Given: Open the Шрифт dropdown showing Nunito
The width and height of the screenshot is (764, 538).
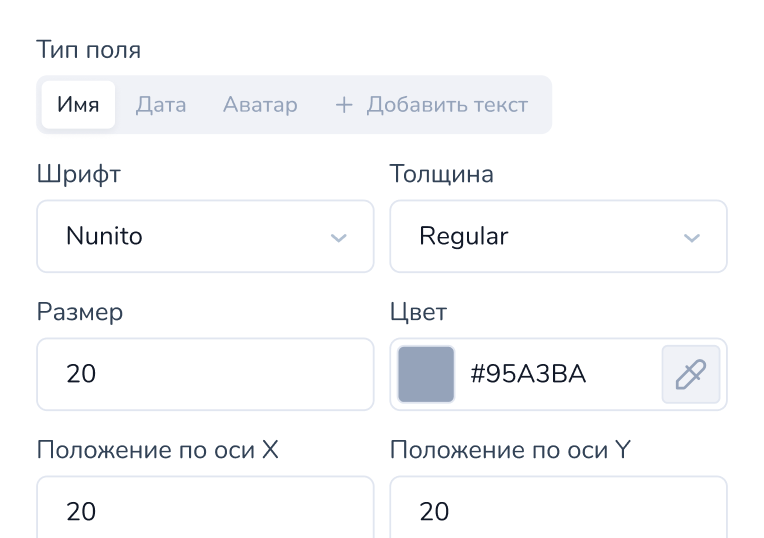Looking at the screenshot, I should pos(205,236).
